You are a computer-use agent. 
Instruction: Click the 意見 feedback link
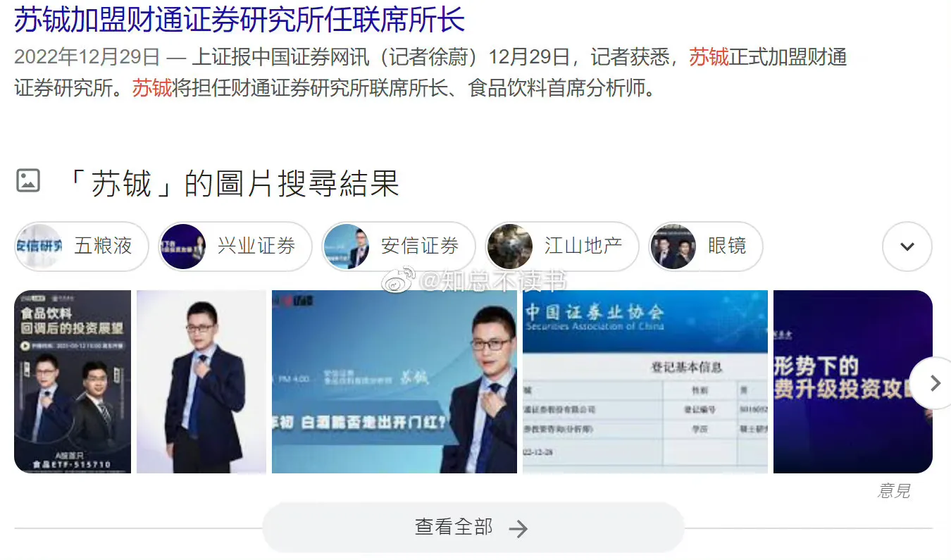pyautogui.click(x=894, y=491)
